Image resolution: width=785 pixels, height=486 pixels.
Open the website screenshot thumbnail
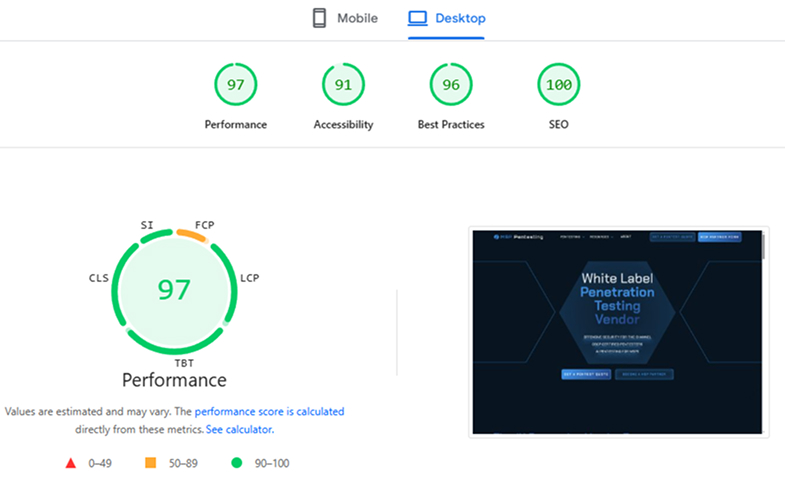coord(618,332)
